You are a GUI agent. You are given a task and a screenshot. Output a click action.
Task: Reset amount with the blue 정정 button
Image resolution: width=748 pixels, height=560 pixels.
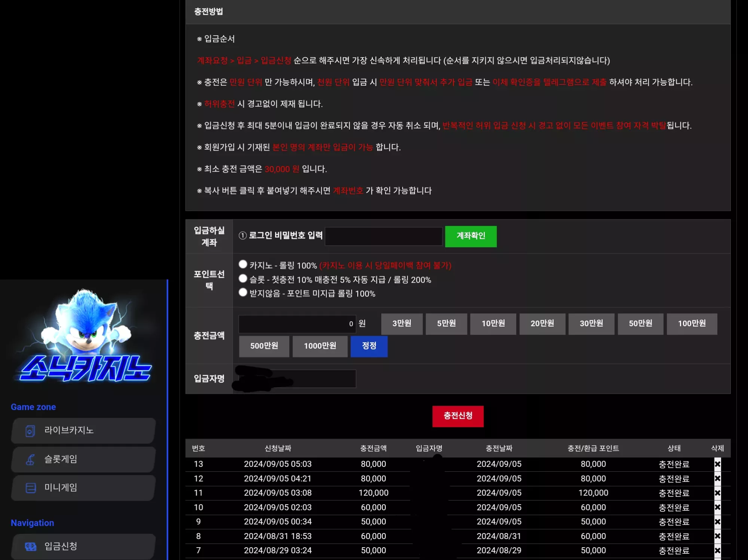pos(369,346)
